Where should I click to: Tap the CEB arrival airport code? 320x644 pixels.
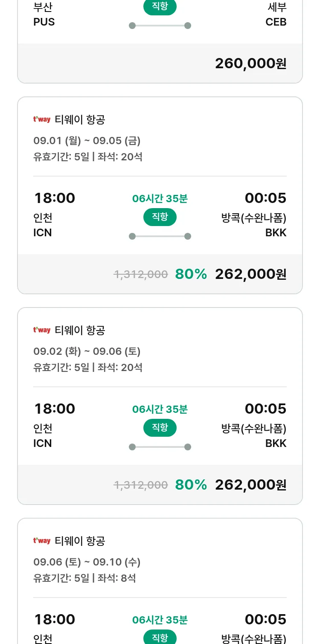[276, 22]
